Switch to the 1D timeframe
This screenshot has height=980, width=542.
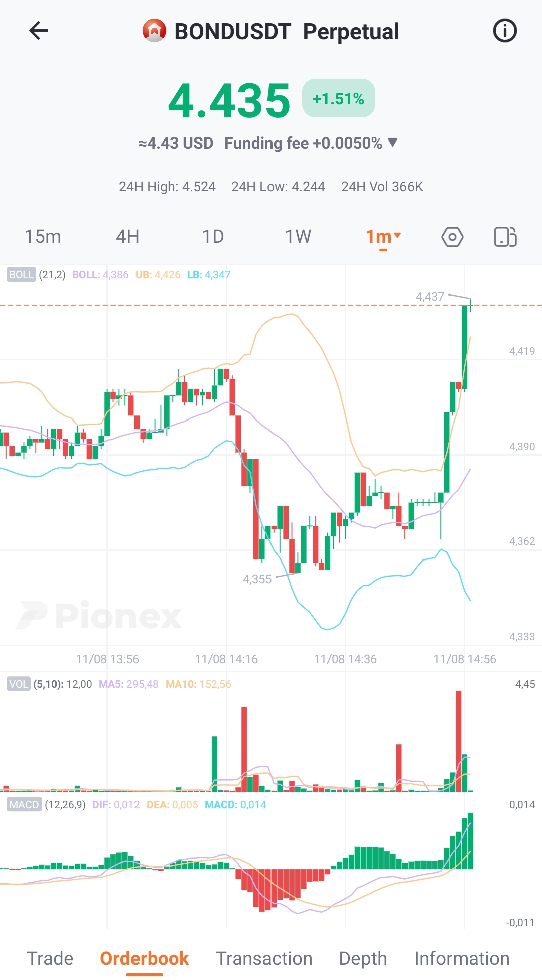tap(213, 237)
